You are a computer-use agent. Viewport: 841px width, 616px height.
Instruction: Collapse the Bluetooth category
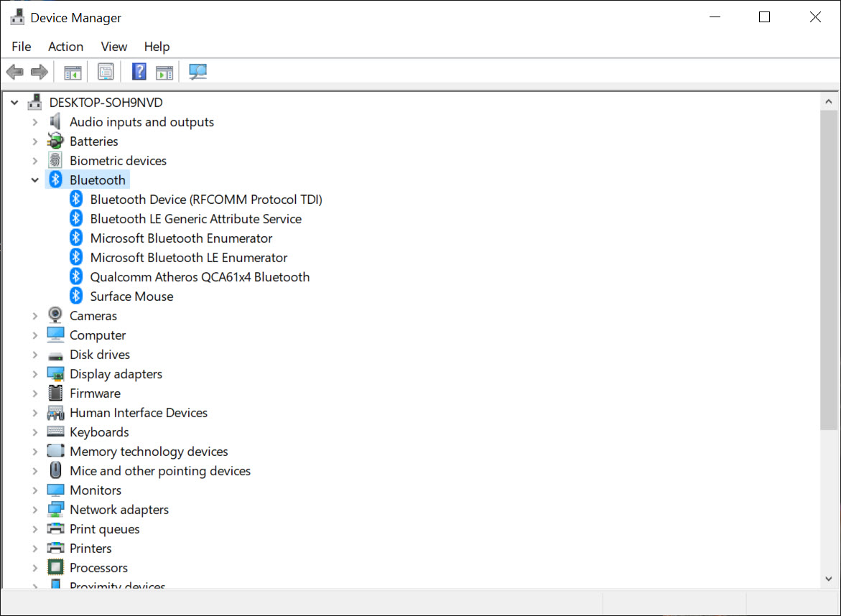coord(35,180)
